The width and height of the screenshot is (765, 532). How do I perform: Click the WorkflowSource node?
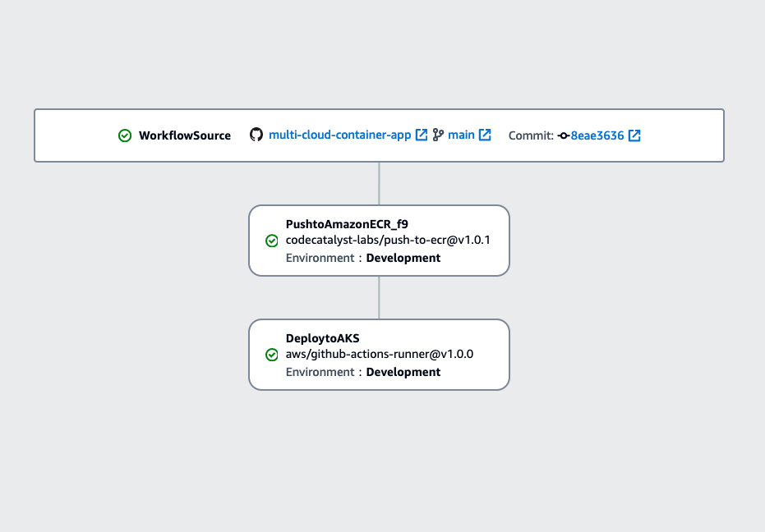click(x=378, y=135)
